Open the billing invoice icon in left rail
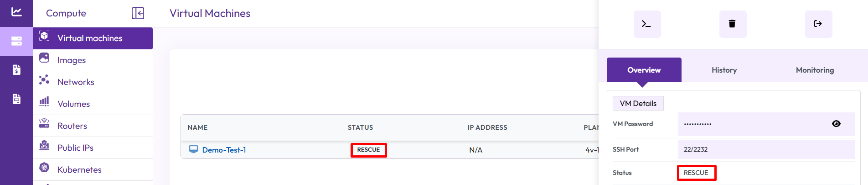868x185 pixels. point(16,69)
